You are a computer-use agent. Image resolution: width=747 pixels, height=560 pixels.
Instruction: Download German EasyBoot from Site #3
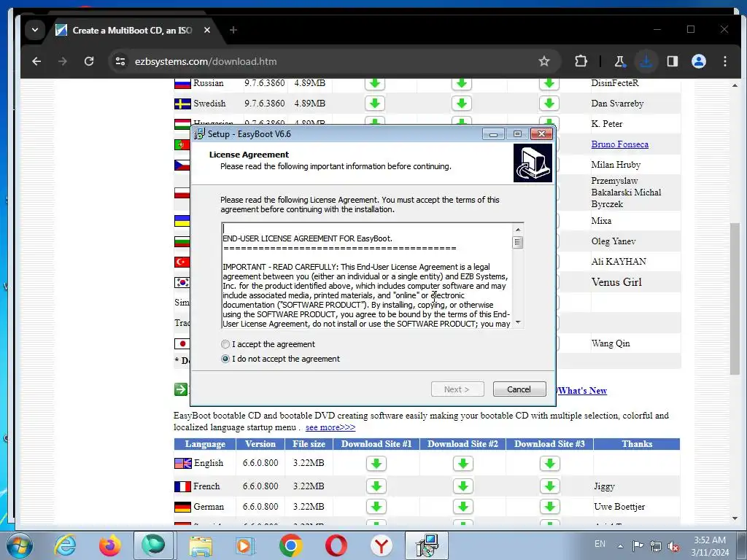(x=550, y=507)
